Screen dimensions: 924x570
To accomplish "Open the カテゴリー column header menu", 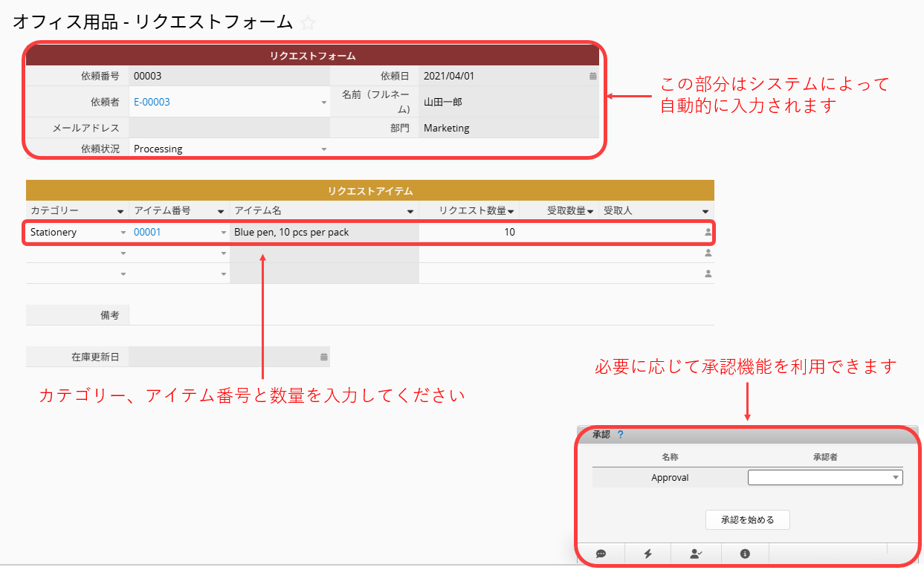I will point(120,212).
